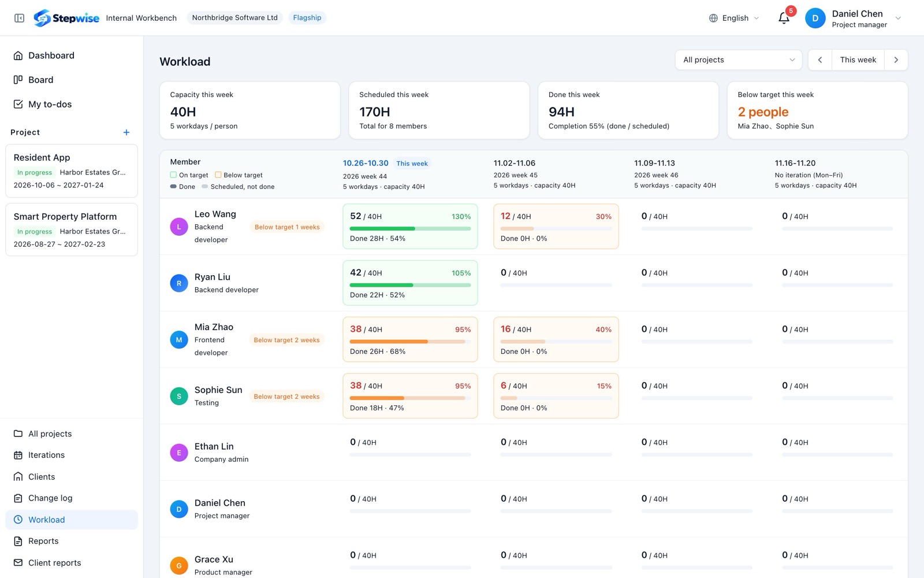The width and height of the screenshot is (924, 578).
Task: Open Iterations in the sidebar
Action: (72, 455)
